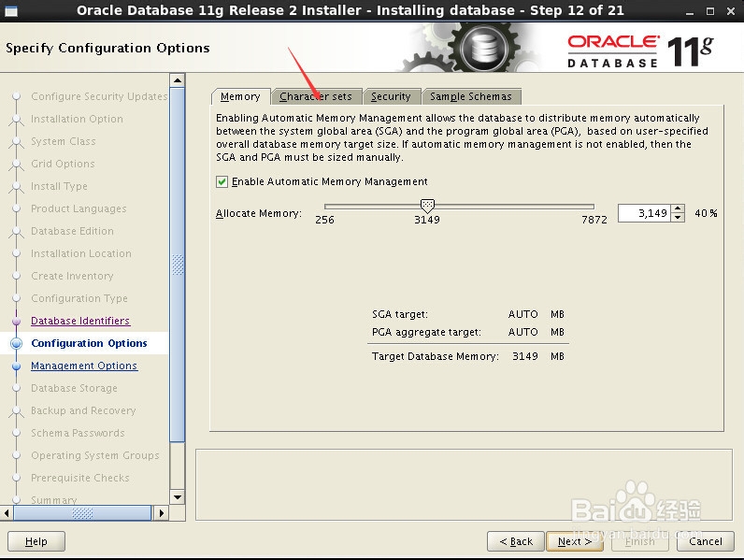
Task: Minimize the installer window
Action: [x=690, y=11]
